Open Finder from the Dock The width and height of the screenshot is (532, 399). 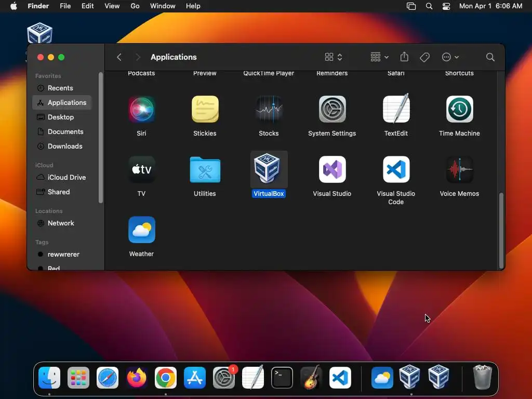(x=49, y=378)
